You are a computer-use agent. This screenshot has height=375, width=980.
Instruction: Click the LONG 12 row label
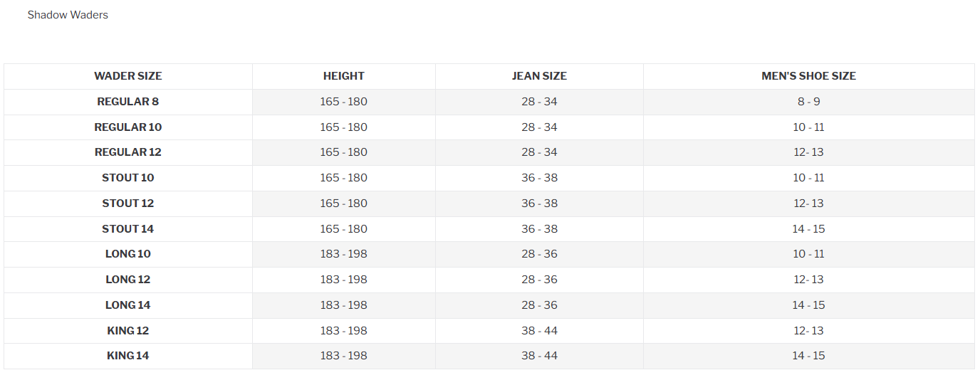pyautogui.click(x=128, y=280)
